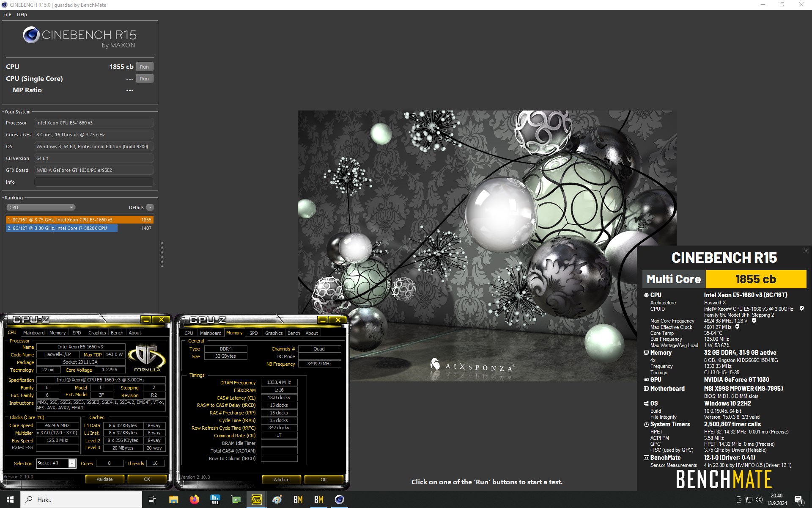Open SPD tab in left CPU-Z window

tap(77, 333)
